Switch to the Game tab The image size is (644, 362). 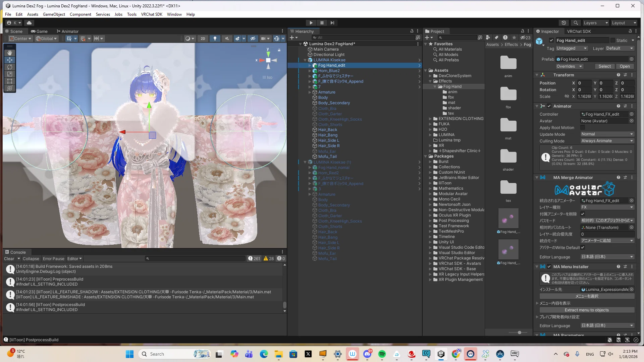[39, 31]
